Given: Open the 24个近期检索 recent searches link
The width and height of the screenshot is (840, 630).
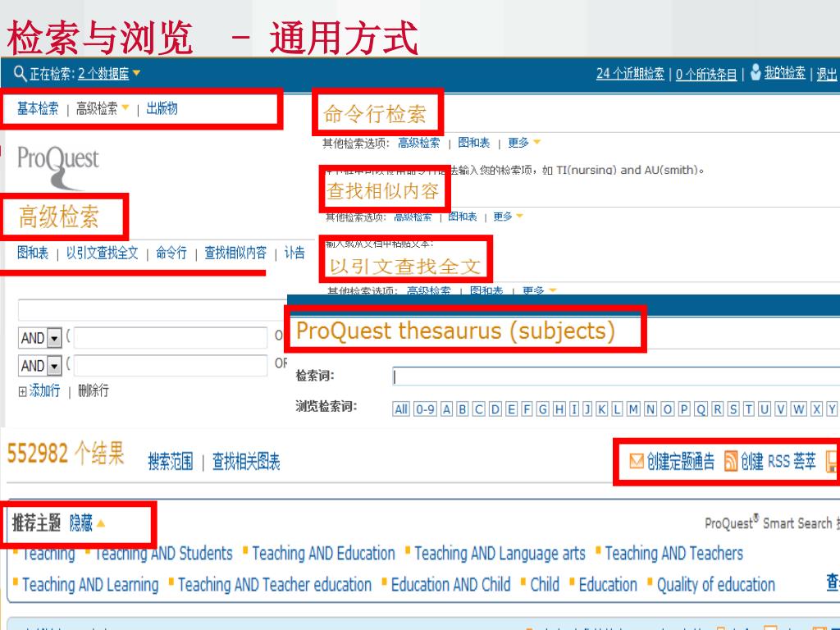Looking at the screenshot, I should coord(630,73).
